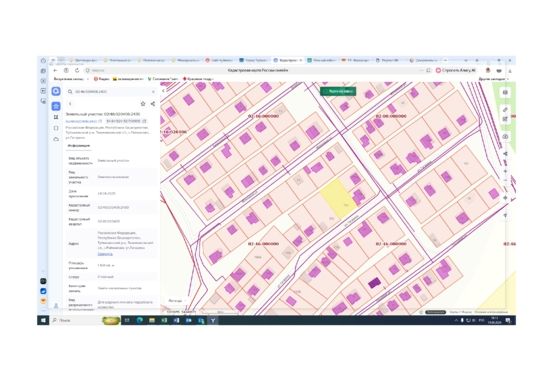
Task: Expand the Легенда map legend
Action: pyautogui.click(x=176, y=301)
